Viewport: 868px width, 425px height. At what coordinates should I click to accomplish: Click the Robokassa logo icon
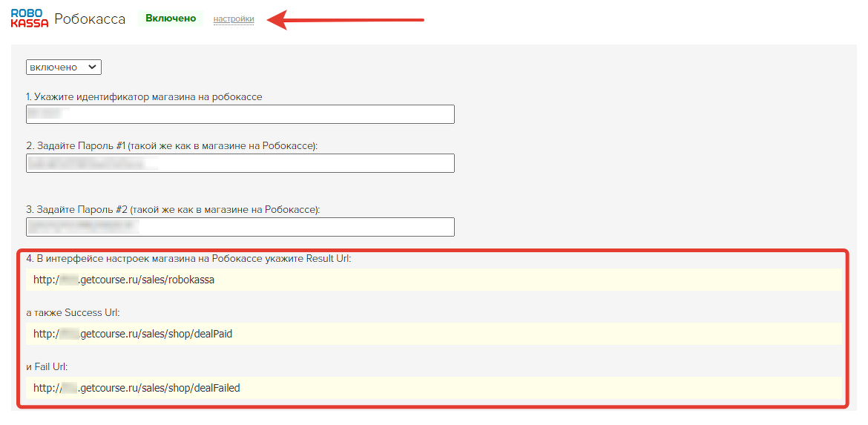(30, 19)
